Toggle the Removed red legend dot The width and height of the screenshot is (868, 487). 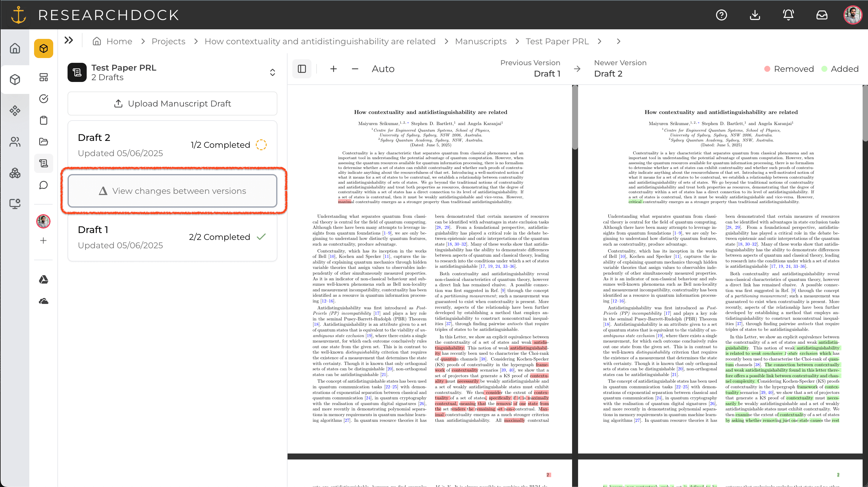pos(767,69)
